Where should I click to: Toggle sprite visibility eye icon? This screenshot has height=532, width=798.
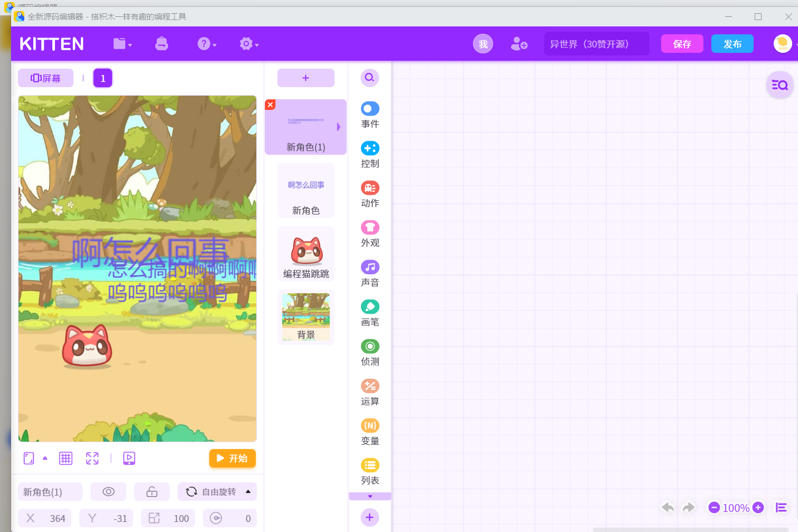click(108, 492)
